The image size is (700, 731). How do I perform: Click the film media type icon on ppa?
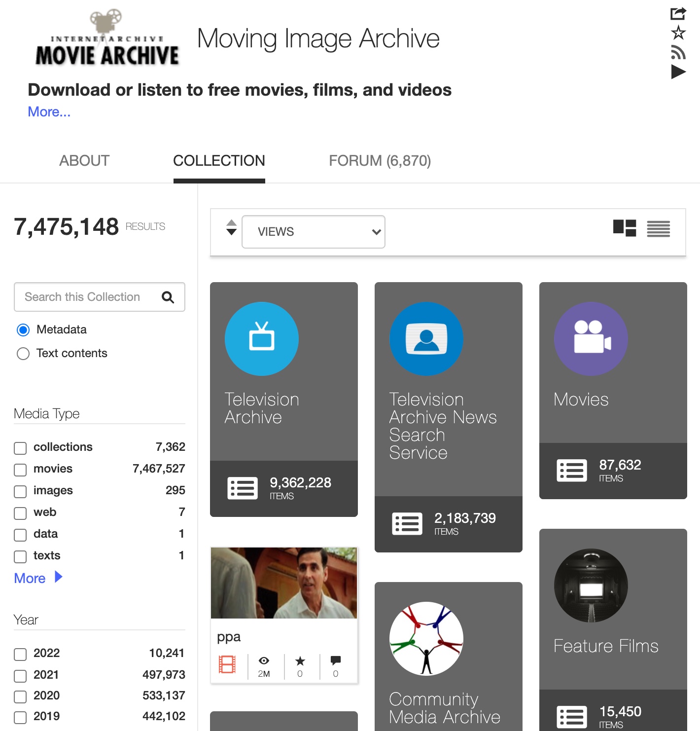227,664
